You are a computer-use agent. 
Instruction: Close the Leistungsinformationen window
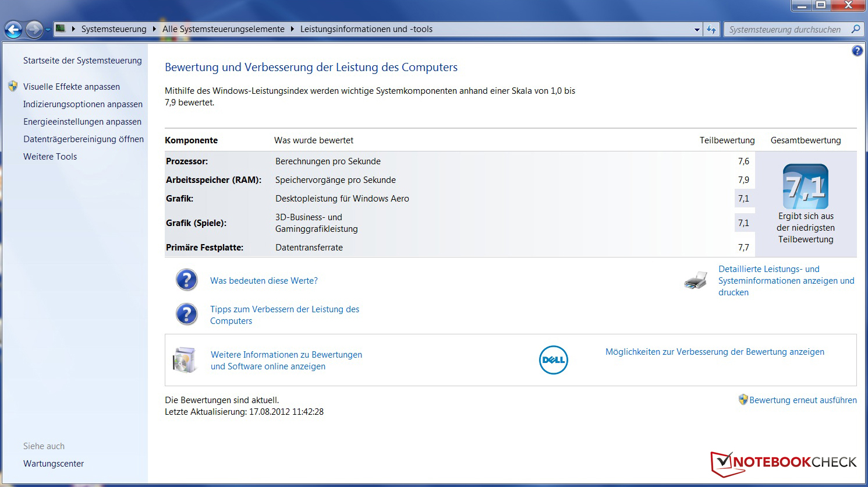(848, 5)
